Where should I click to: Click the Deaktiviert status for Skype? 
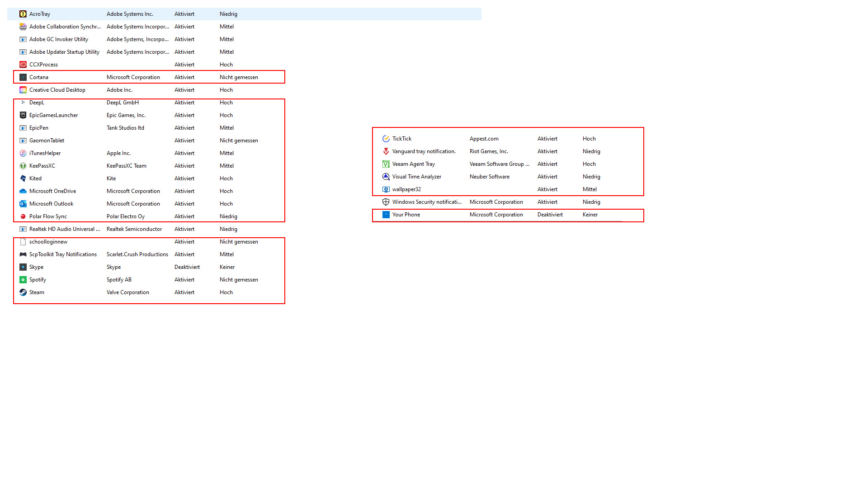[187, 267]
